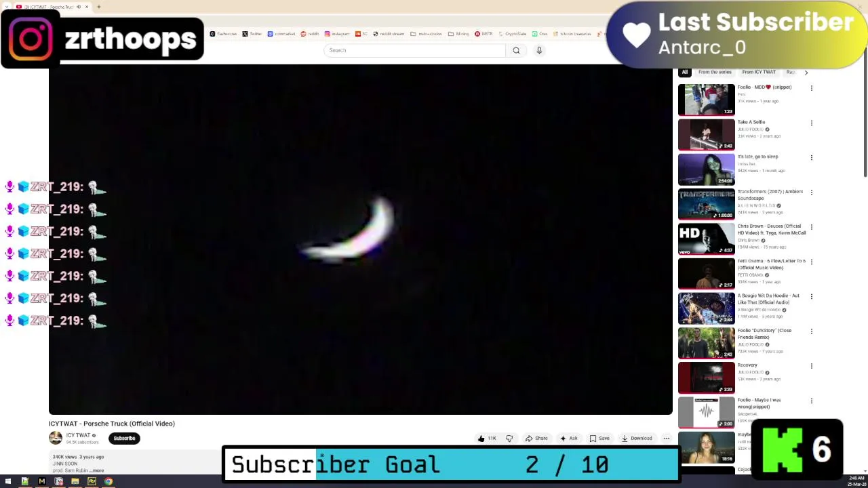Screen dimensions: 868x488
Task: Open the MSTR bookmark
Action: (x=484, y=34)
